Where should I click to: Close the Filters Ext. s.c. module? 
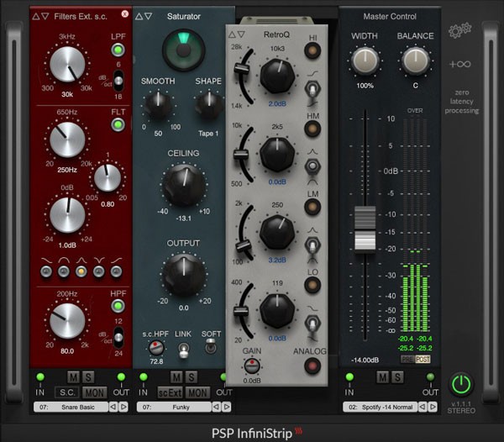point(125,15)
